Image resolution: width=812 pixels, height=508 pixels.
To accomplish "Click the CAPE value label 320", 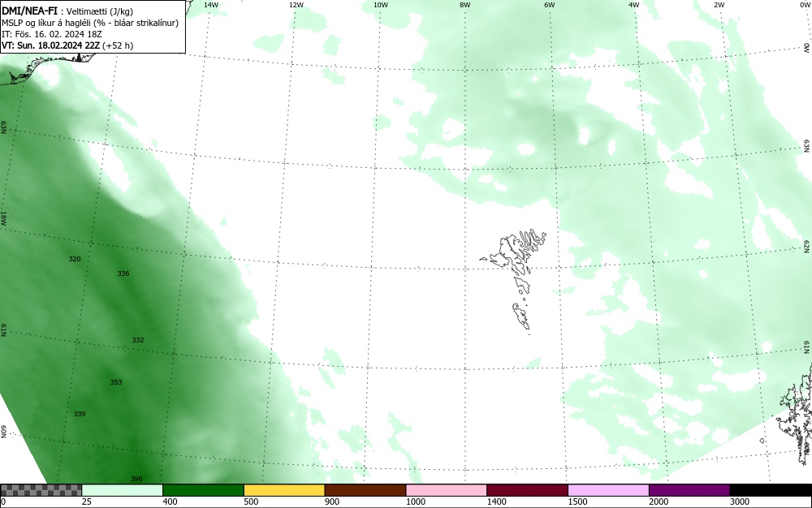I will (x=75, y=259).
